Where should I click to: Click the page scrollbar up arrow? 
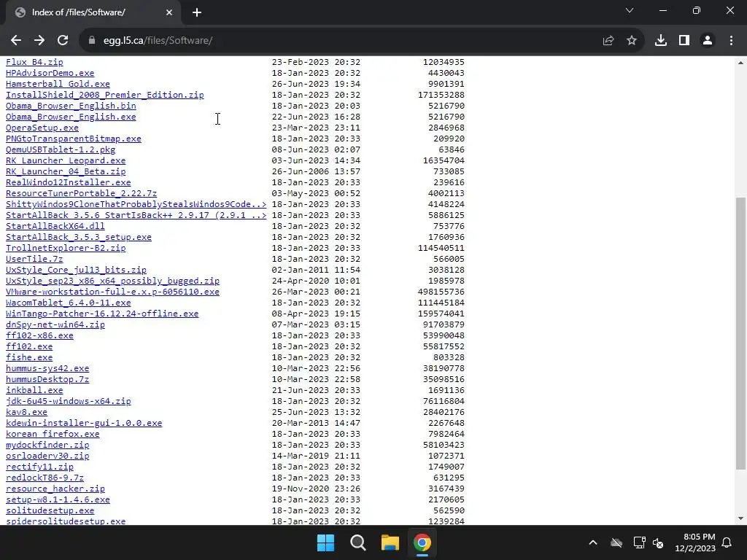pyautogui.click(x=741, y=63)
